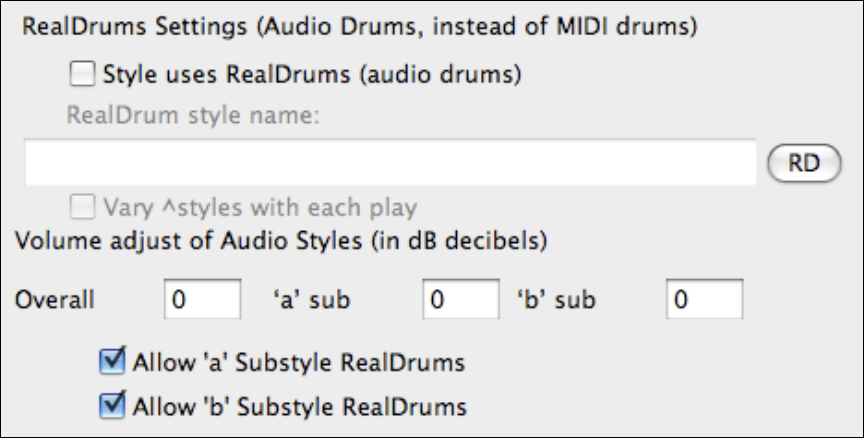Click the 'Allow 'a' Substyle RealDrums' label text
This screenshot has width=864, height=438.
pos(300,359)
